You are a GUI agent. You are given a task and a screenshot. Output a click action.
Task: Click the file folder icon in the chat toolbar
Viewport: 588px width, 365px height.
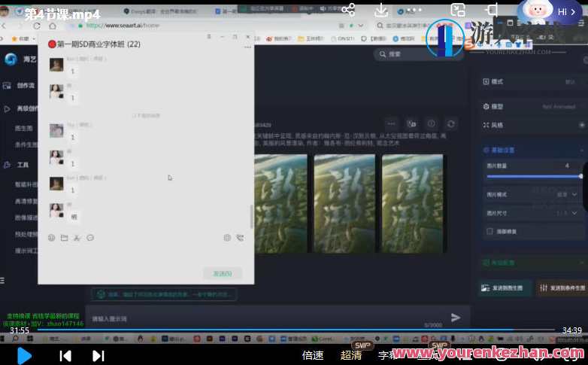pyautogui.click(x=65, y=238)
